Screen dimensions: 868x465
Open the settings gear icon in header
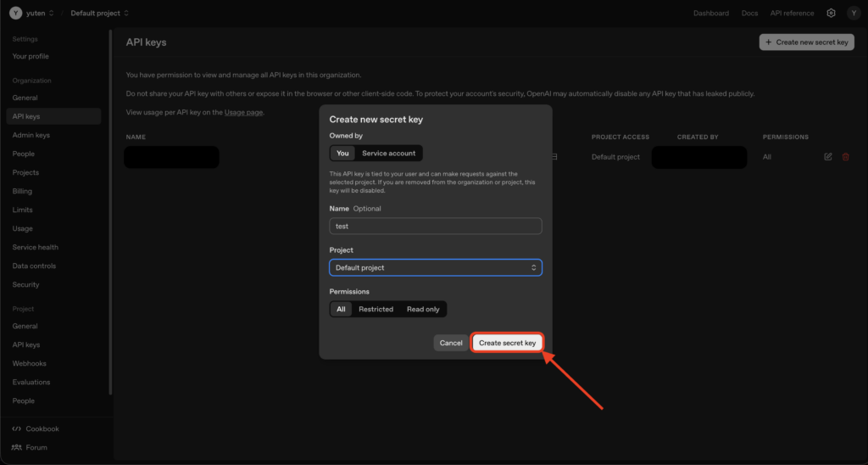831,14
